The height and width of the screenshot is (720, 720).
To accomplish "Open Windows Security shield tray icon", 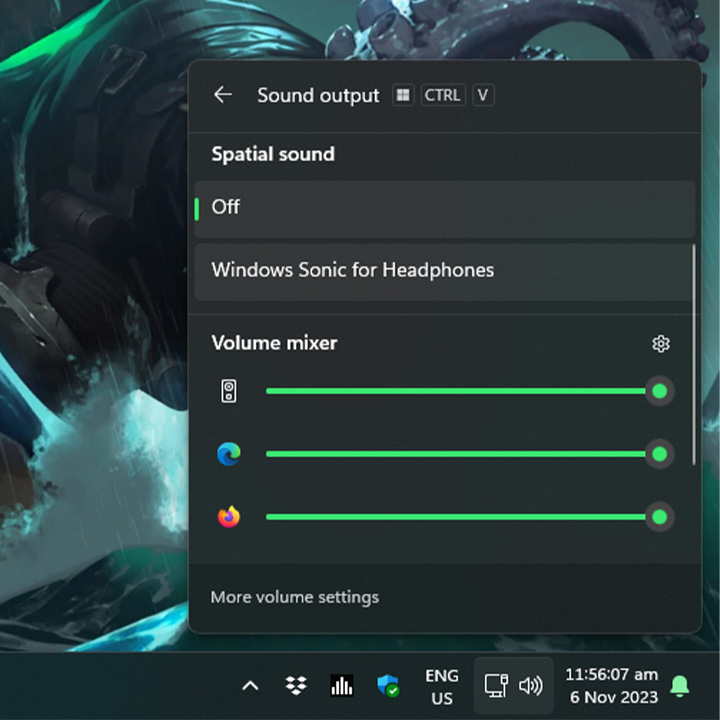I will pos(388,686).
